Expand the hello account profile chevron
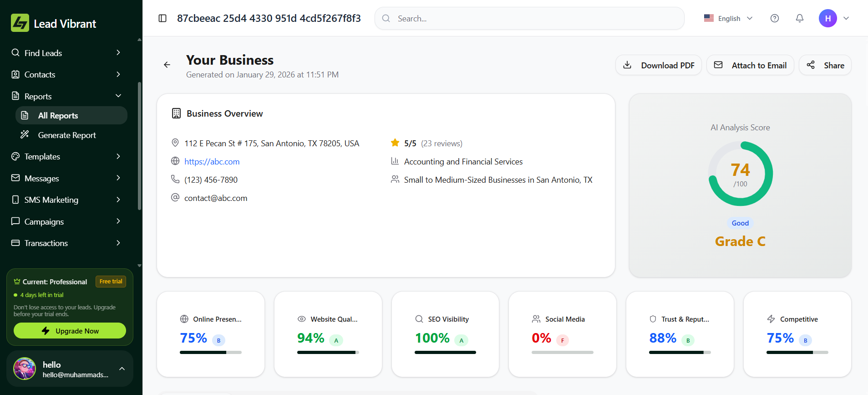 [x=122, y=369]
